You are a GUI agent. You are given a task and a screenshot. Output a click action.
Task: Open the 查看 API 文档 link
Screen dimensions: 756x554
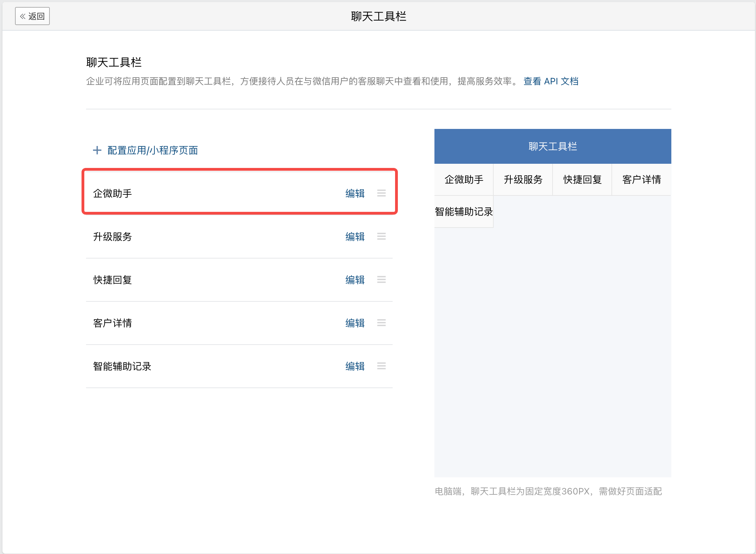click(551, 81)
